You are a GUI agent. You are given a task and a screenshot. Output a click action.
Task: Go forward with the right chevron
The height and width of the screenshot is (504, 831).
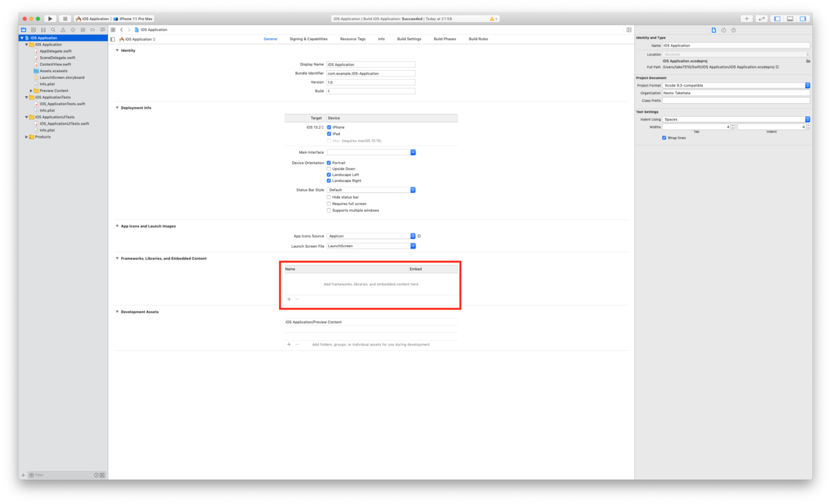(129, 30)
